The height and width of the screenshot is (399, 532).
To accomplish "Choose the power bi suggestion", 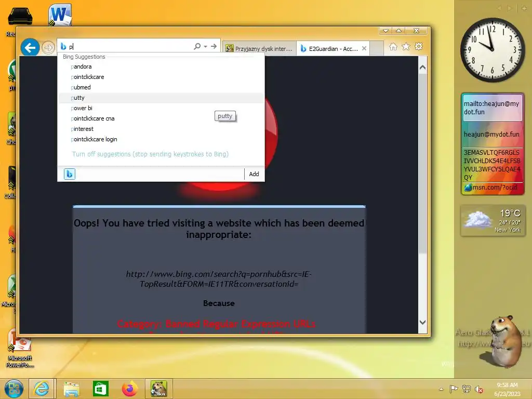I will point(161,108).
